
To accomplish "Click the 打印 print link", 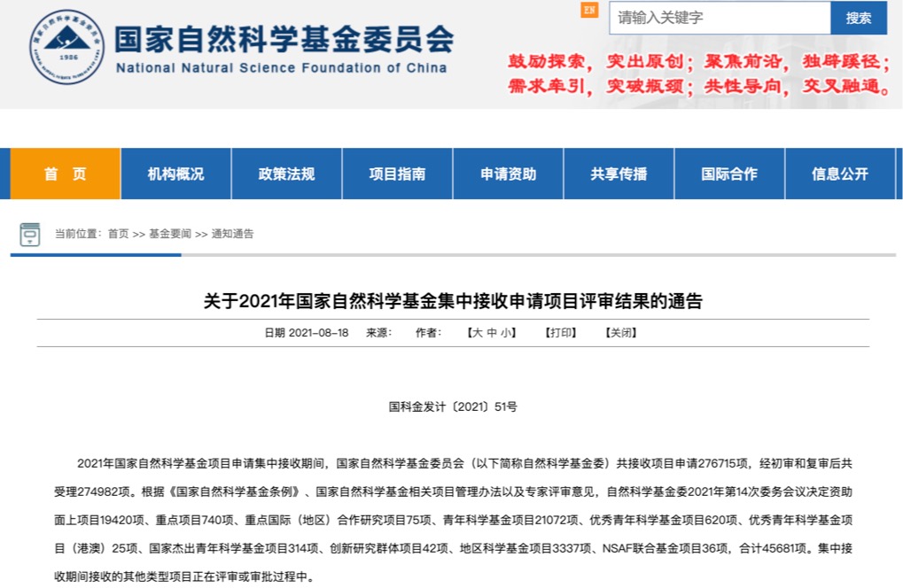I will (x=560, y=334).
